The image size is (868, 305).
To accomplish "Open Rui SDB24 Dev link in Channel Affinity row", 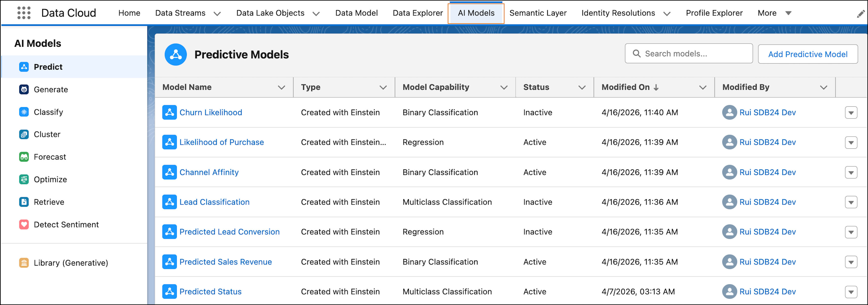I will pos(768,172).
